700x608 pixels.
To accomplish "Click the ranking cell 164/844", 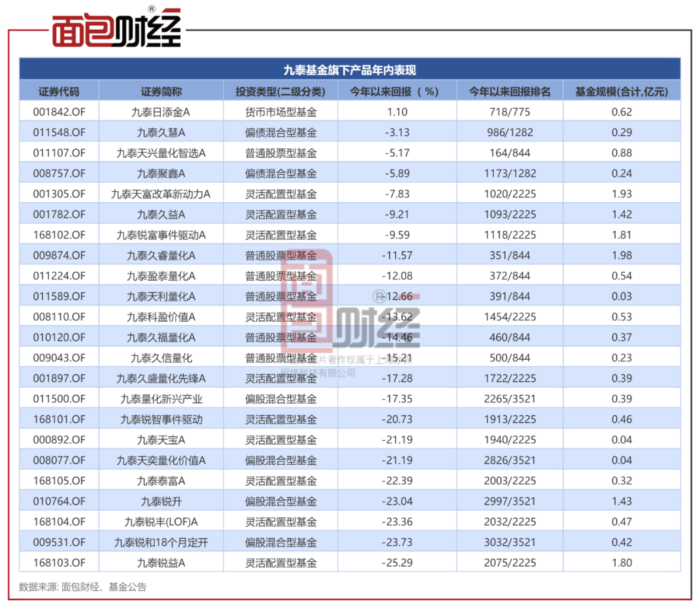I will (509, 153).
